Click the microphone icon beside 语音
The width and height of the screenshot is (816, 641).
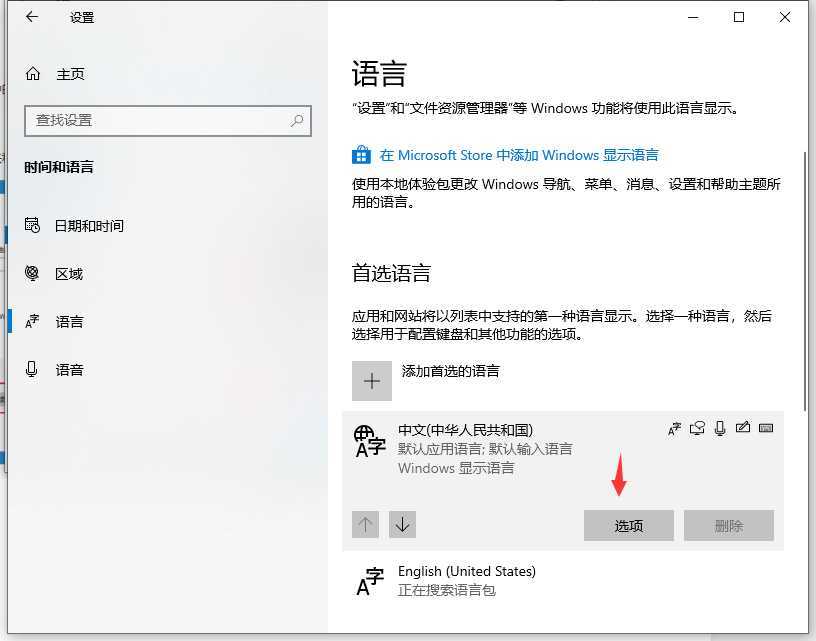point(32,369)
